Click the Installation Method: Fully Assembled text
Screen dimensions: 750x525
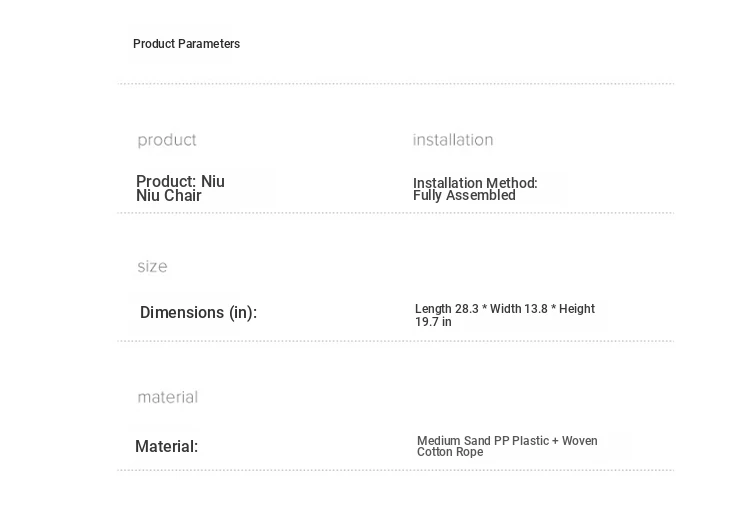pyautogui.click(x=475, y=189)
